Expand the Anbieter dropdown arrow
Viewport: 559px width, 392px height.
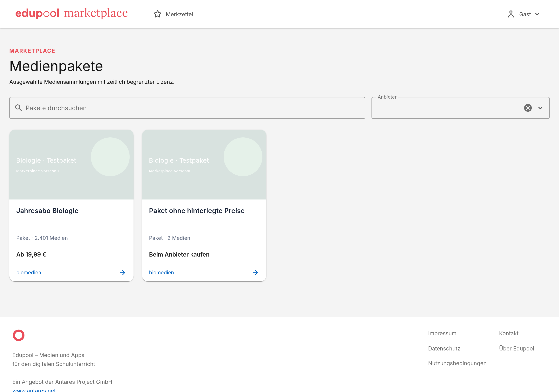click(x=540, y=108)
